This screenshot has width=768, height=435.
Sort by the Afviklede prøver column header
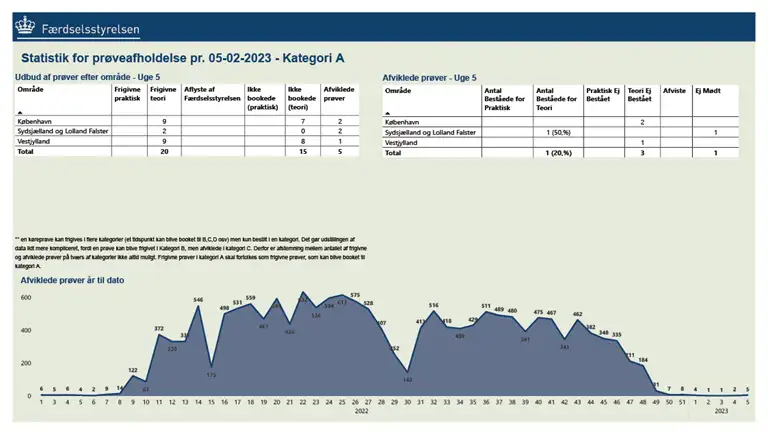click(x=338, y=94)
